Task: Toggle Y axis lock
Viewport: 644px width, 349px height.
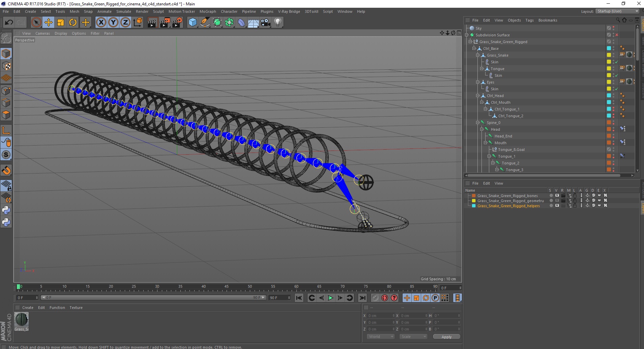Action: (x=113, y=23)
